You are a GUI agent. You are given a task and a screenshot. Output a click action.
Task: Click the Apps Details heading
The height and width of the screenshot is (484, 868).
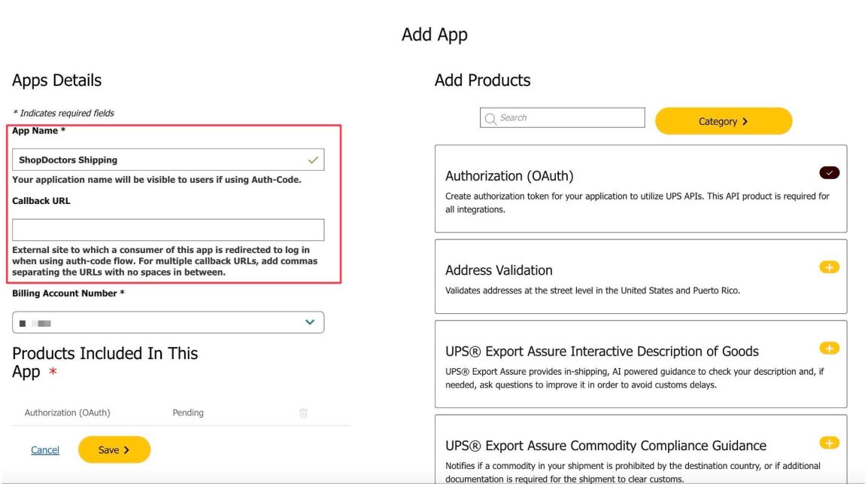57,81
